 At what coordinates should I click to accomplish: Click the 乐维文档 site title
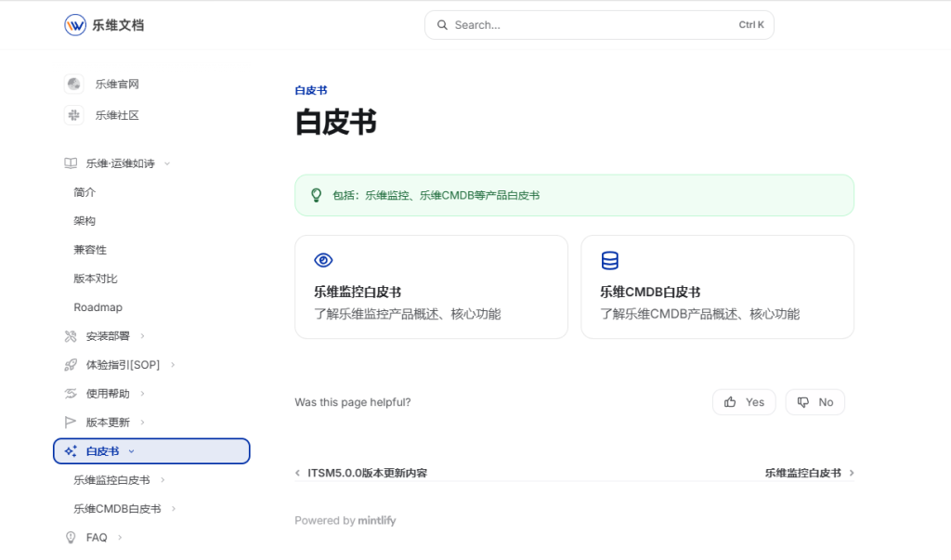tap(118, 25)
